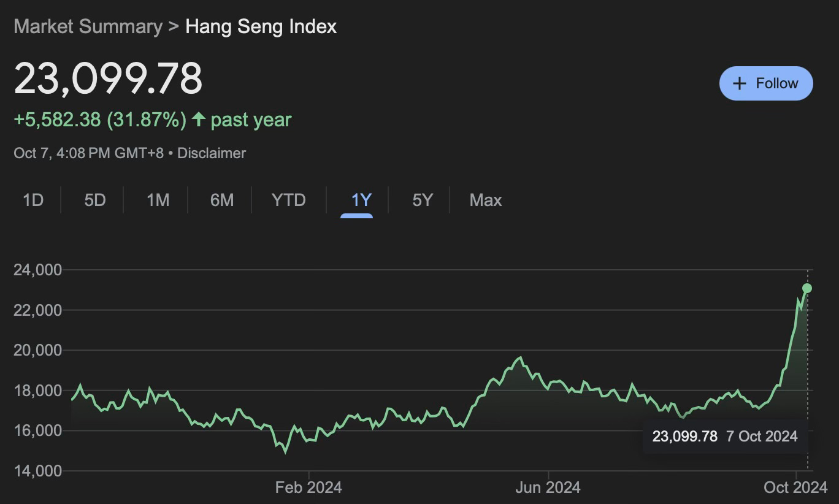The image size is (839, 504).
Task: Switch to the 1D time range tab
Action: pos(33,200)
